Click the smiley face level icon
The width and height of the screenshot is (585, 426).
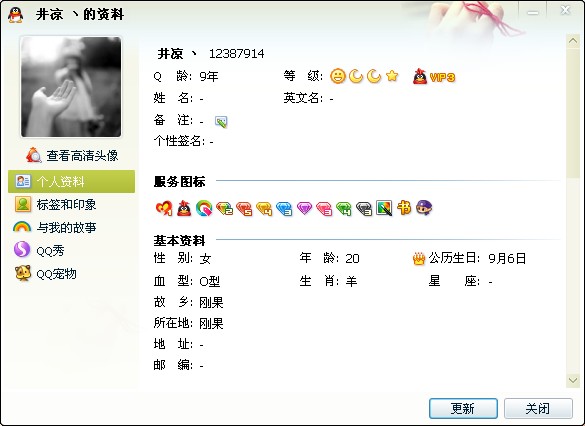338,76
